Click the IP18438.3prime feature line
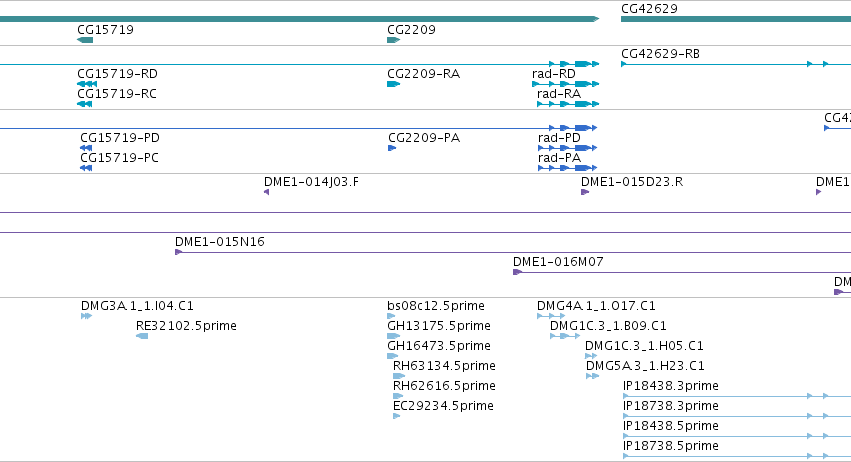This screenshot has width=851, height=462. [737, 396]
